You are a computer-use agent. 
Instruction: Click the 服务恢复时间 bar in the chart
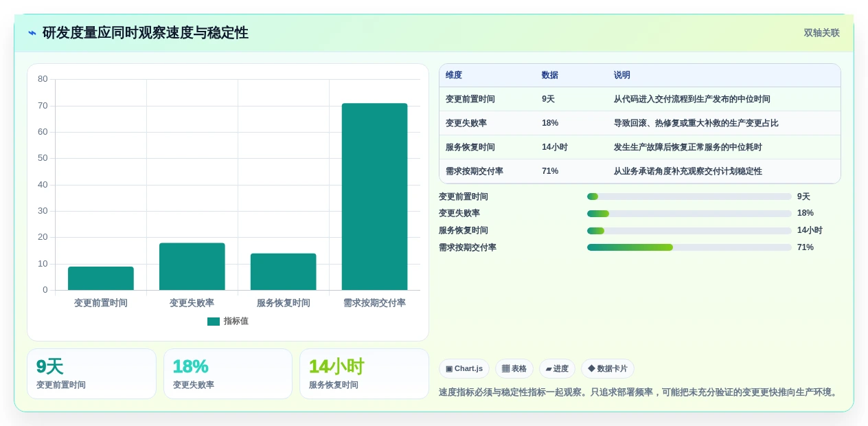(284, 271)
